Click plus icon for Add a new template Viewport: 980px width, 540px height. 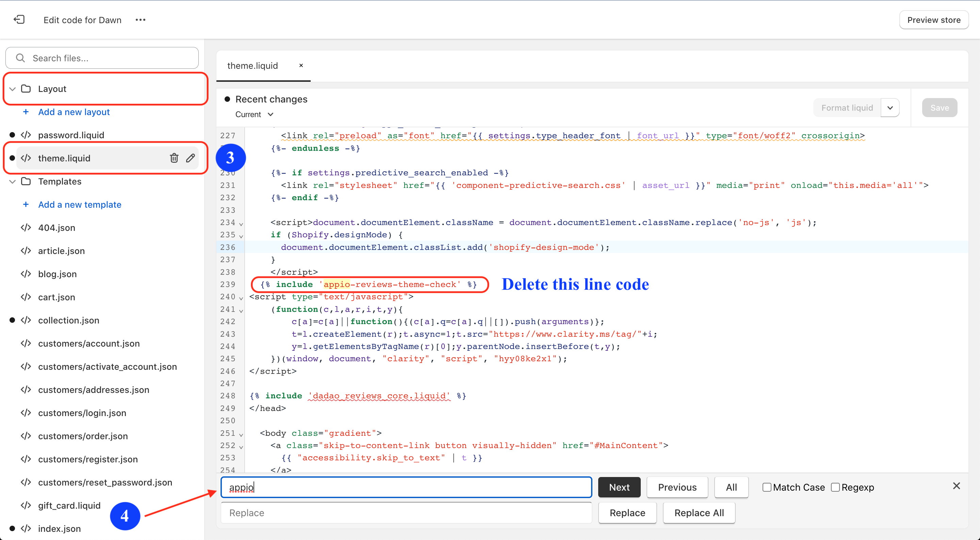coord(26,204)
